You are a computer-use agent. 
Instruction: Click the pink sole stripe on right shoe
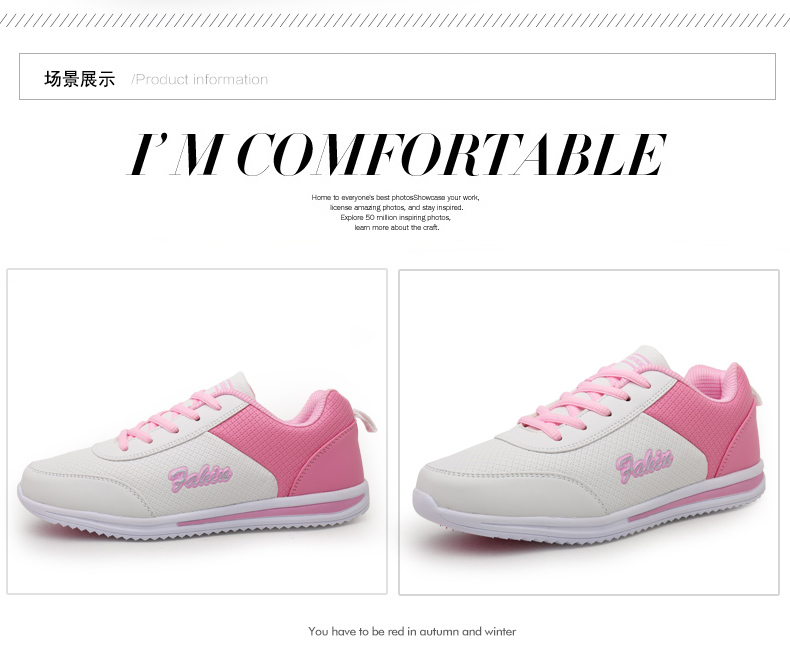point(696,498)
